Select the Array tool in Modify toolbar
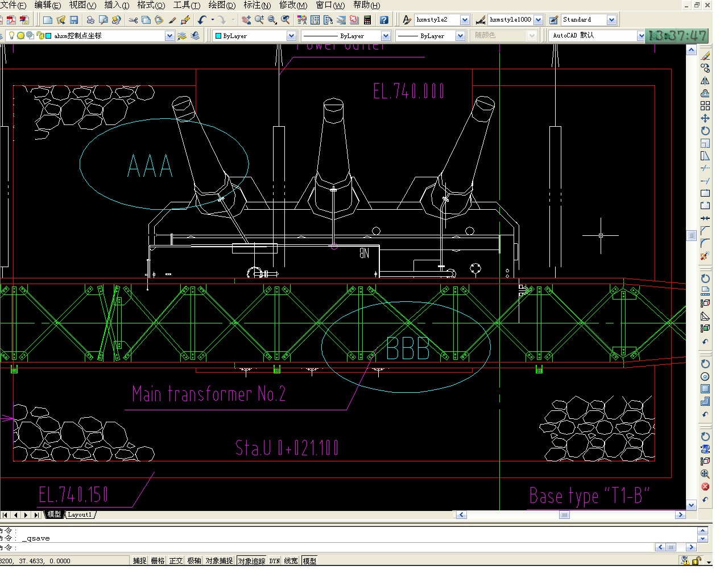This screenshot has width=728, height=582. click(x=705, y=106)
